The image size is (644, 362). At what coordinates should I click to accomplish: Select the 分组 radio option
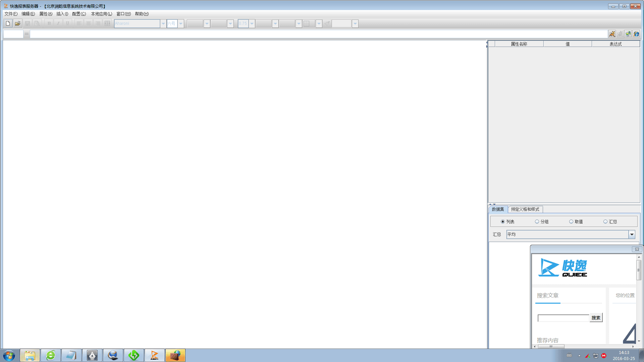coord(537,222)
